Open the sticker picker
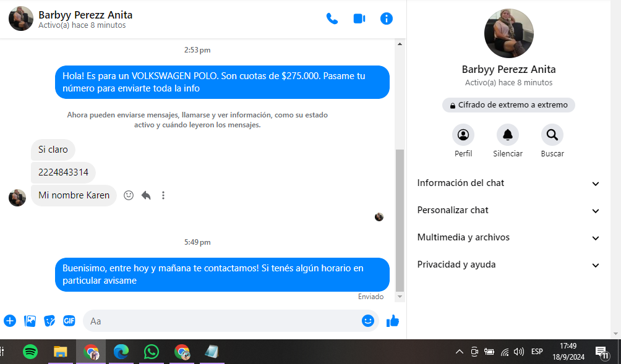 (x=49, y=321)
